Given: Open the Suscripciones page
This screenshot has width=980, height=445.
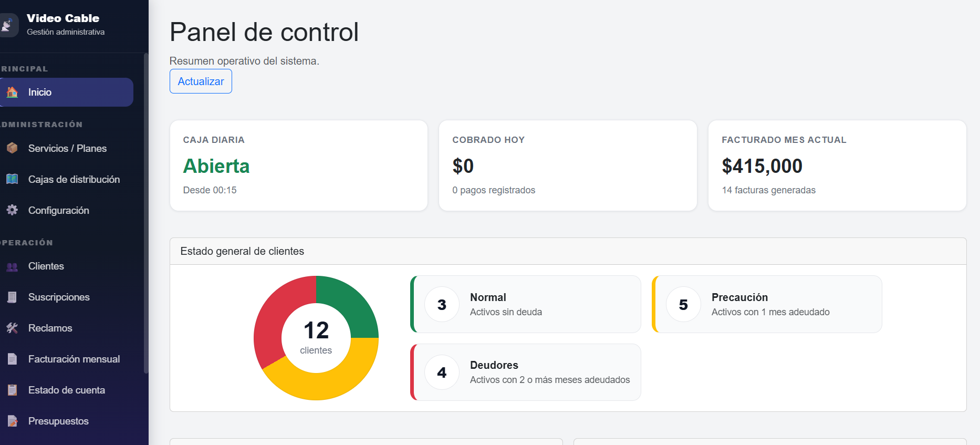Looking at the screenshot, I should pos(66,297).
